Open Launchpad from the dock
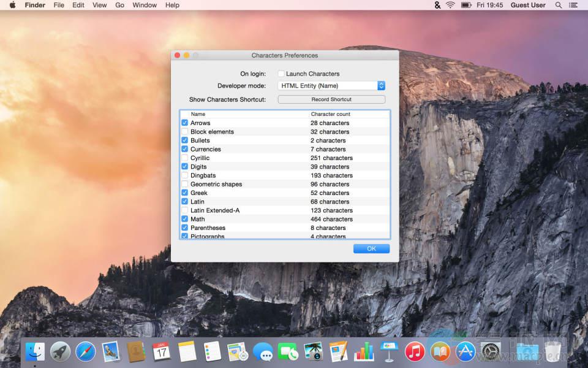Image resolution: width=588 pixels, height=368 pixels. click(x=60, y=351)
